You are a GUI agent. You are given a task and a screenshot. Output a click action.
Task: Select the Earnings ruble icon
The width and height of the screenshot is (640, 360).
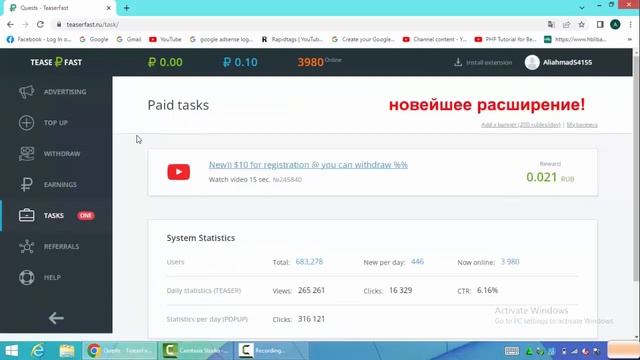[x=27, y=184]
